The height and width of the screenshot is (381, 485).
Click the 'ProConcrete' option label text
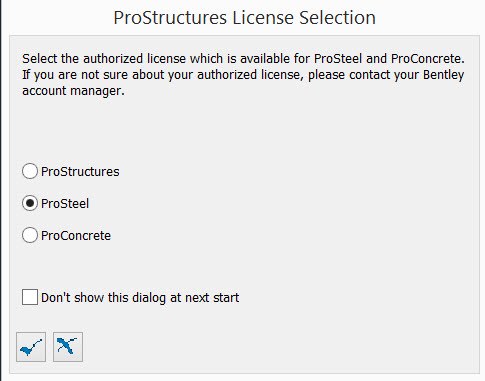[76, 235]
